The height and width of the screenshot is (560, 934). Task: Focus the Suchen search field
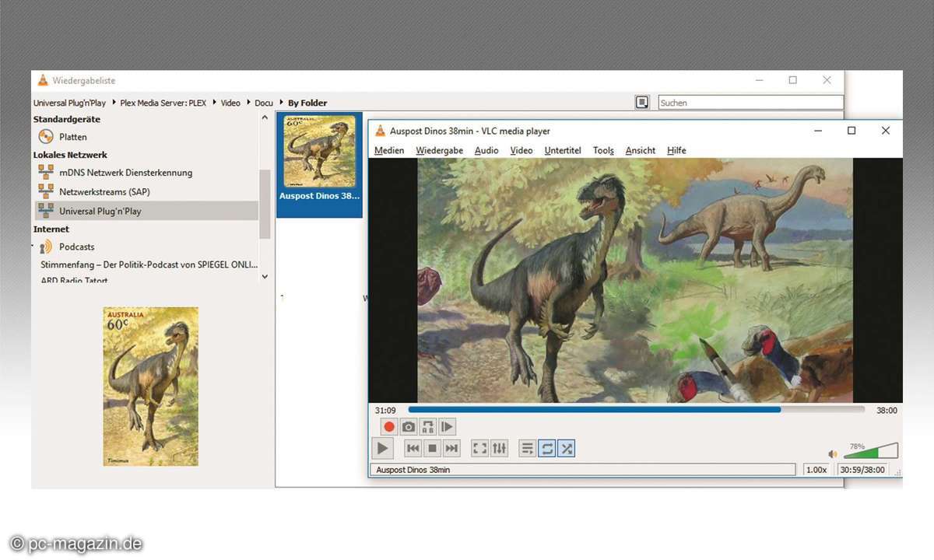point(751,103)
